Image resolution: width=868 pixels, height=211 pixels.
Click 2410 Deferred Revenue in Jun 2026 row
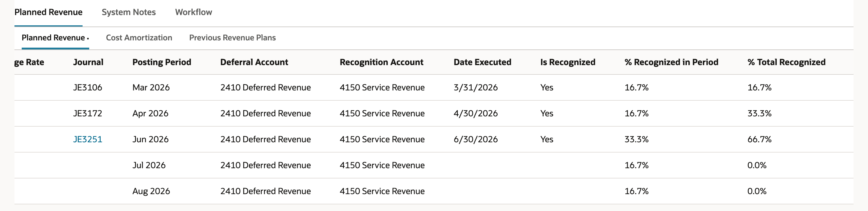coord(266,139)
